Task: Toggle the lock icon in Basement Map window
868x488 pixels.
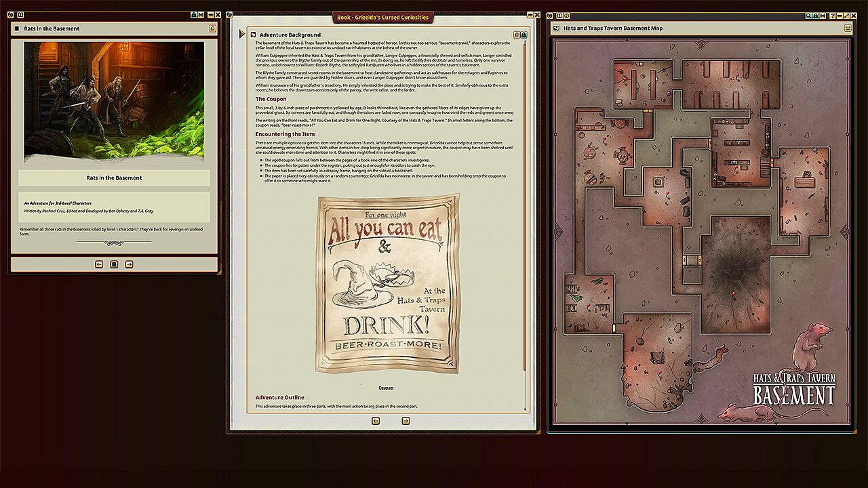Action: coord(815,16)
